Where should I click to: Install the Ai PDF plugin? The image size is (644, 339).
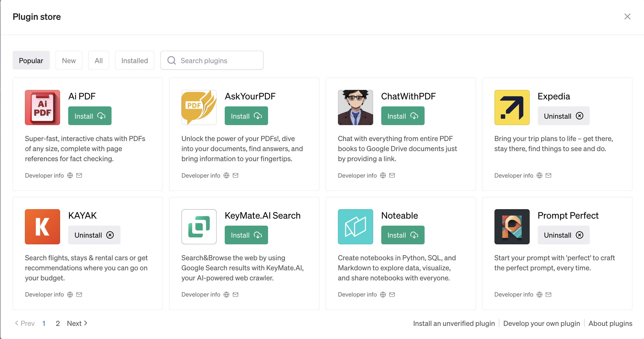[90, 116]
